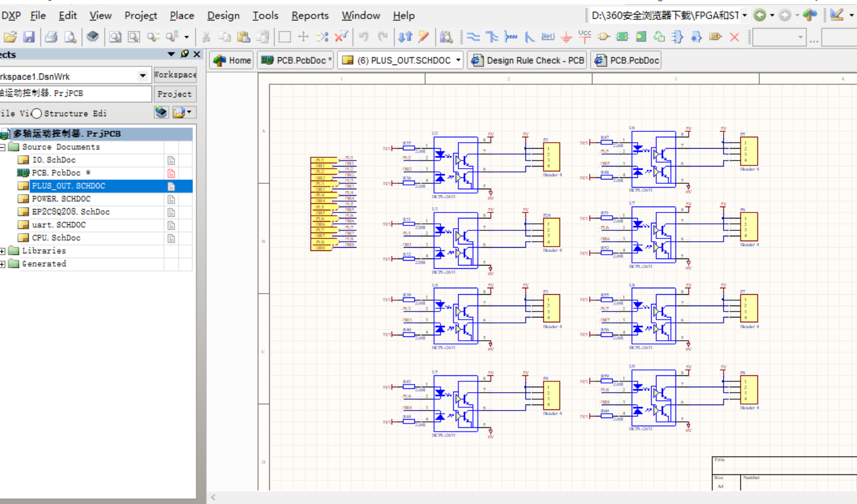Image resolution: width=857 pixels, height=504 pixels.
Task: Browse component libraries icon
Action: [446, 37]
